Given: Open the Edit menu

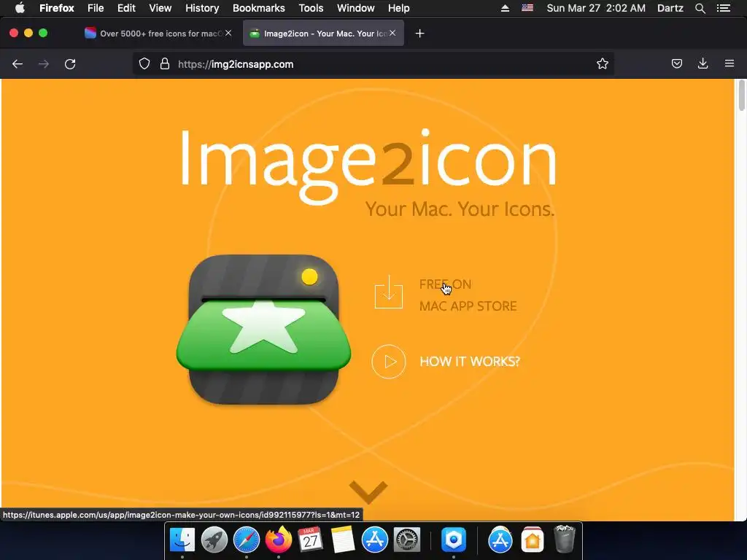Looking at the screenshot, I should [126, 8].
